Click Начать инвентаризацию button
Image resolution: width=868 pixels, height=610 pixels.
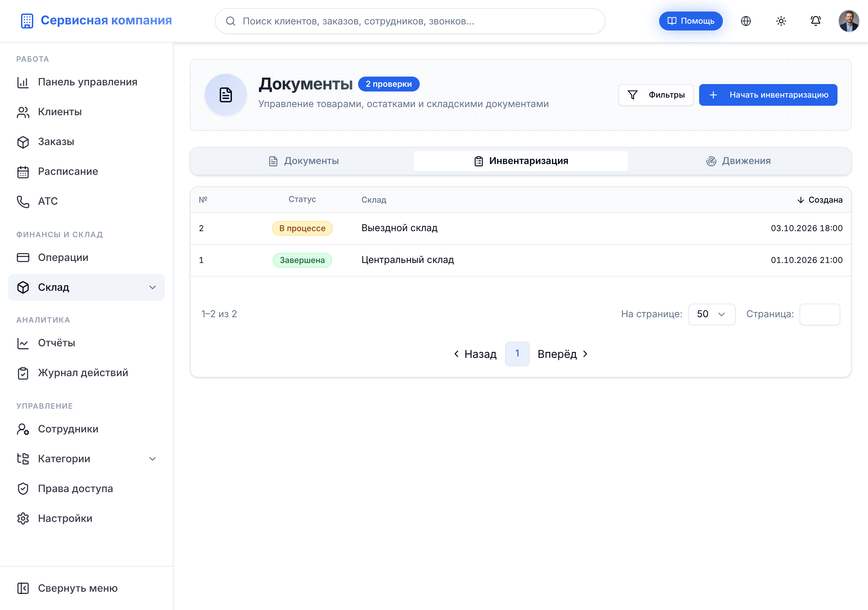click(x=768, y=95)
